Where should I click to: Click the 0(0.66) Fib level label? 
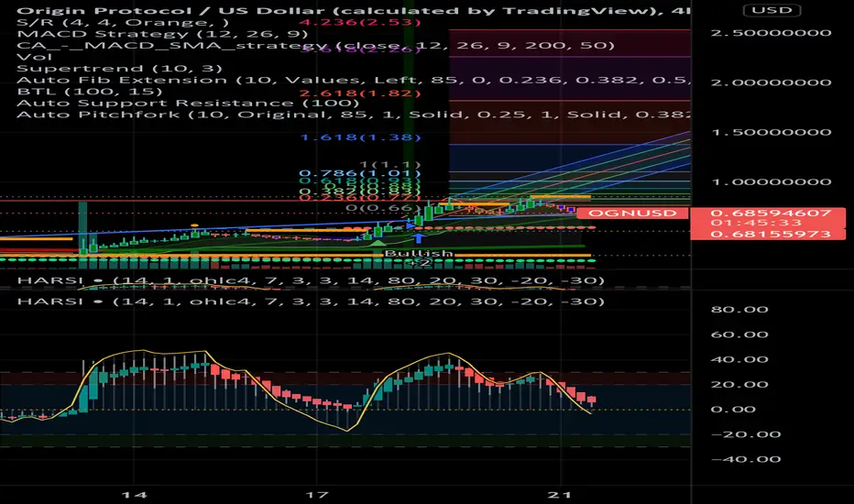tap(383, 208)
